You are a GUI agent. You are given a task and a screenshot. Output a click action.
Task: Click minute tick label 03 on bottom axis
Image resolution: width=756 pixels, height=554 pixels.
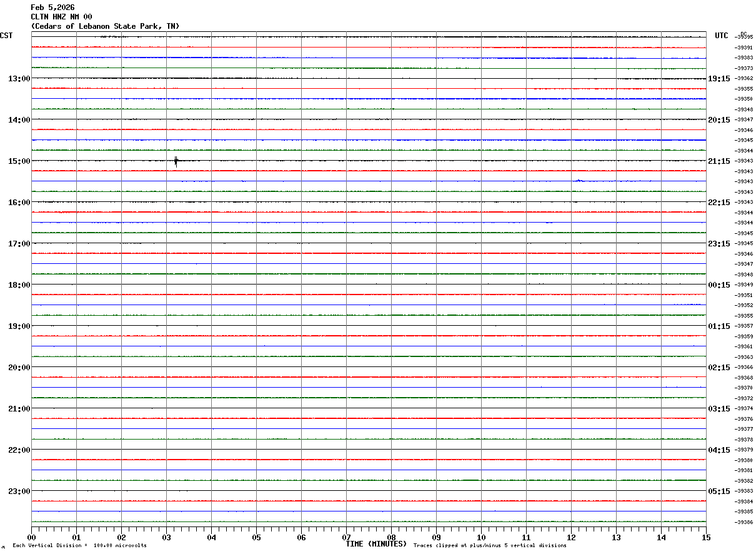(166, 537)
